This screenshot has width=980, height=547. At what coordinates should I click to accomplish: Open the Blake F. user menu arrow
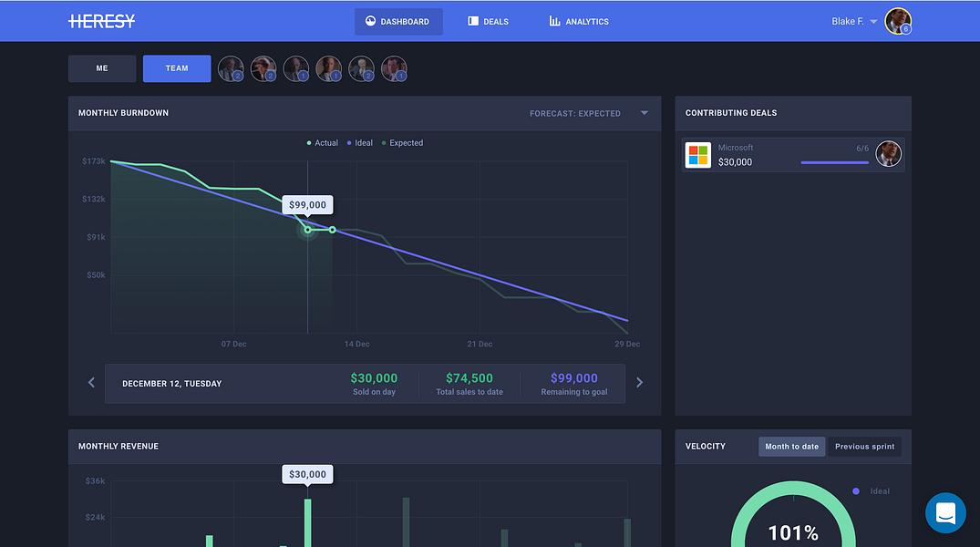pyautogui.click(x=873, y=22)
